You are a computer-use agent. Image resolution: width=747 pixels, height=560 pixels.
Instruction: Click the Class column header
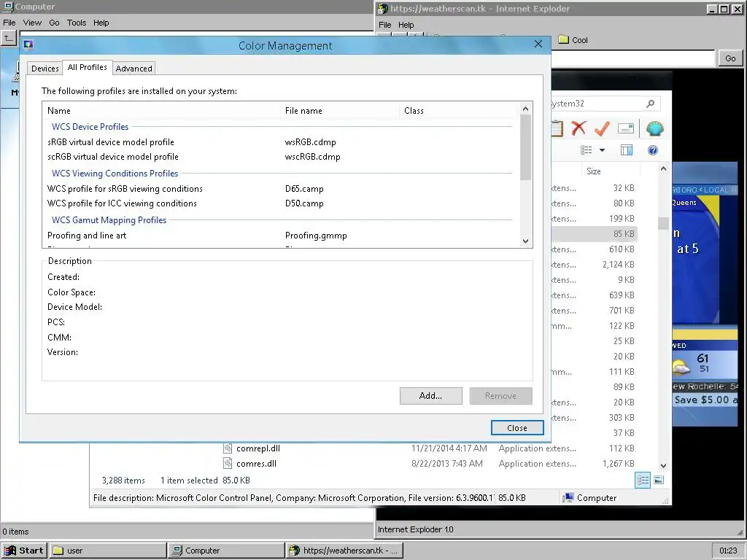tap(458, 111)
